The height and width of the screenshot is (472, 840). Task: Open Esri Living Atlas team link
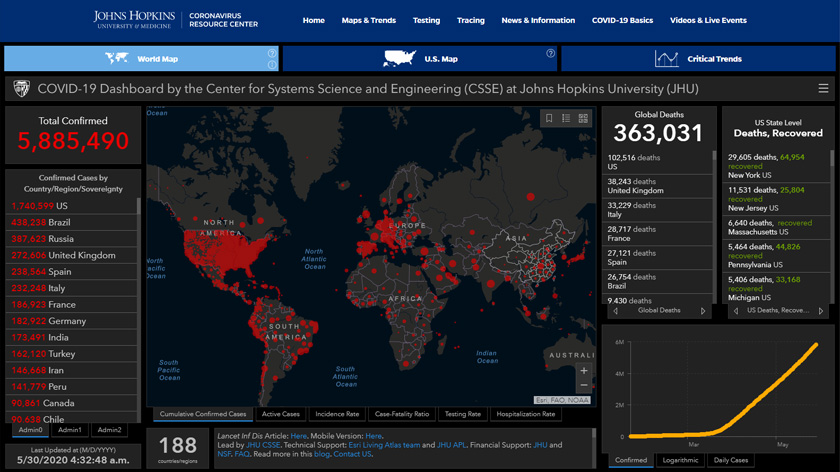(384, 445)
